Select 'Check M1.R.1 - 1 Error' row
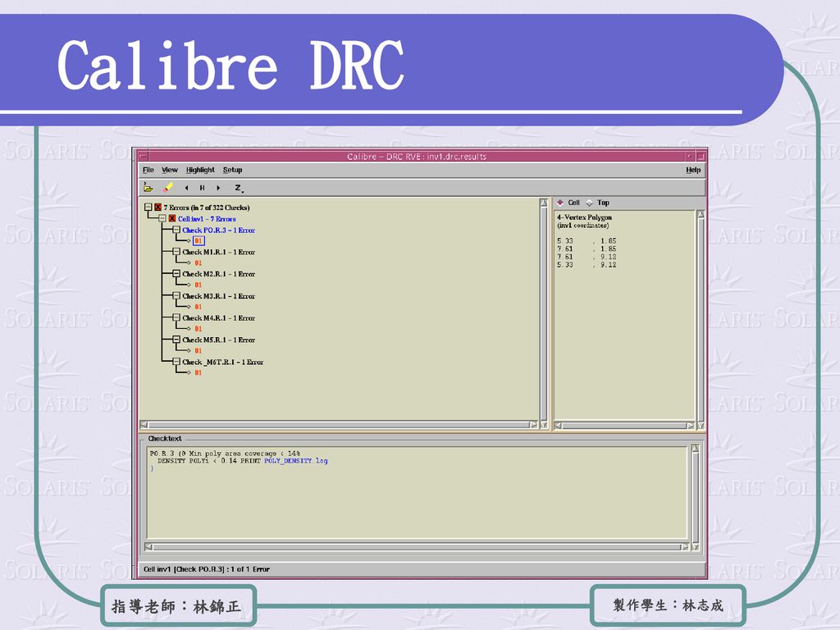The height and width of the screenshot is (630, 840). (218, 252)
